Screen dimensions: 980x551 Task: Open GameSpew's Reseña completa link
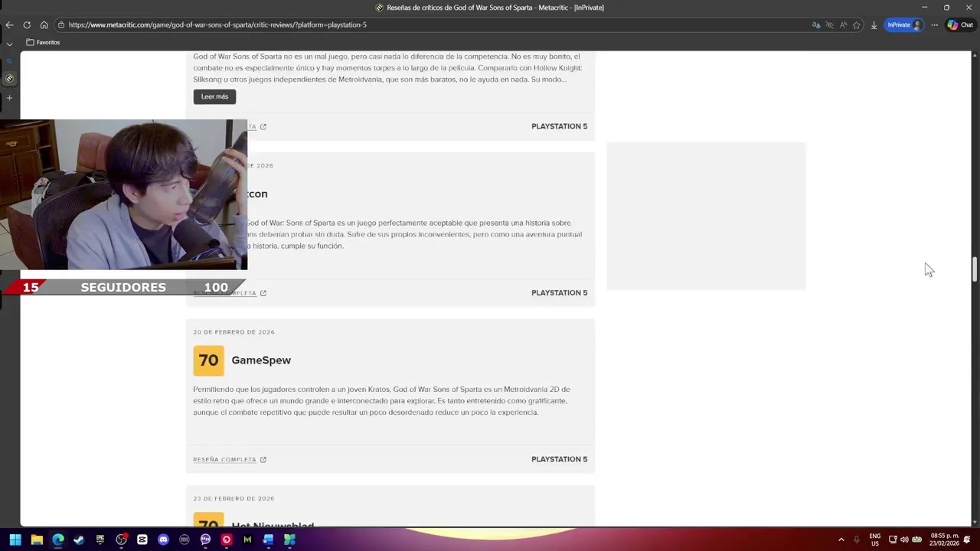(230, 459)
